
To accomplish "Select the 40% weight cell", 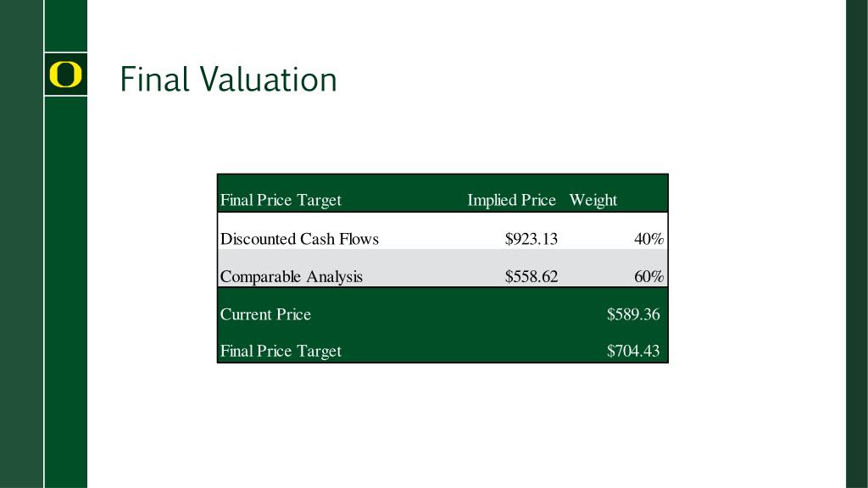I will 648,239.
